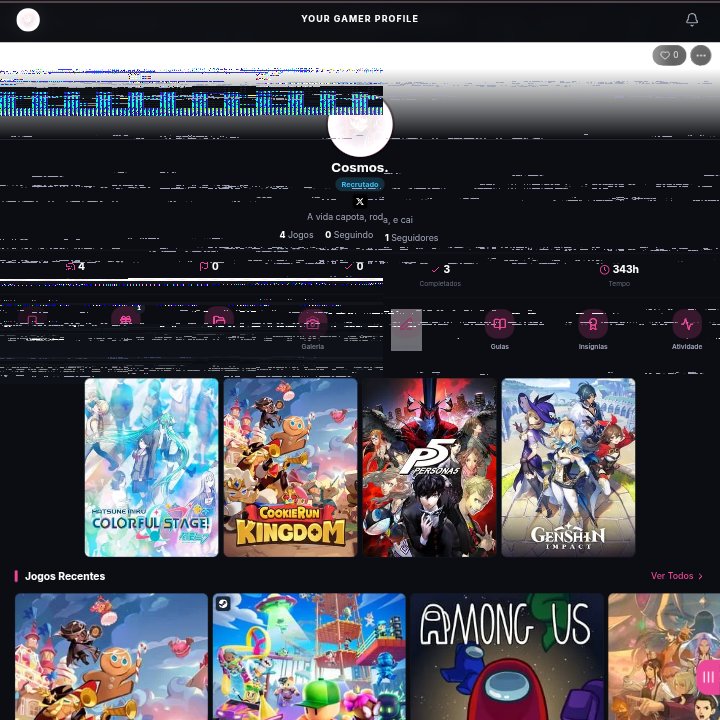The image size is (720, 720).
Task: Open the X (Twitter) social link
Action: coord(360,201)
